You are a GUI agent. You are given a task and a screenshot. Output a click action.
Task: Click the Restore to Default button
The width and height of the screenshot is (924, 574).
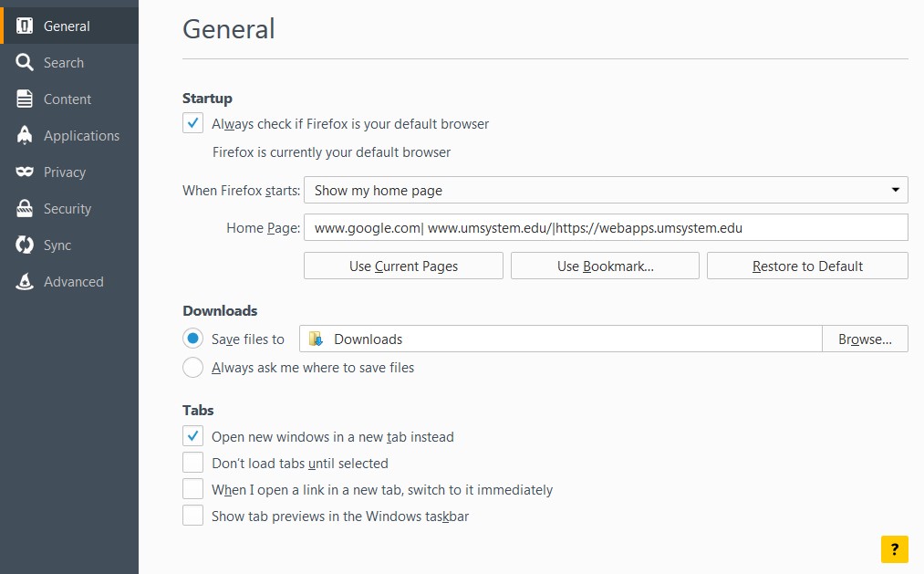[807, 266]
